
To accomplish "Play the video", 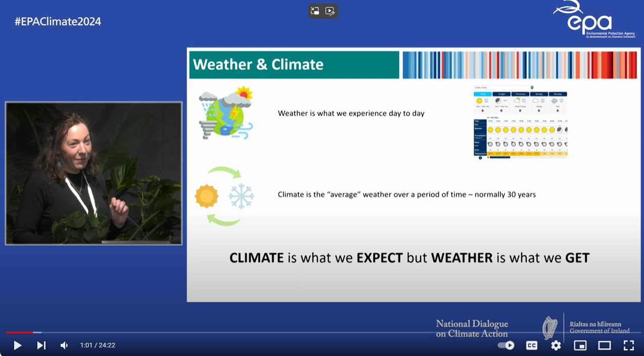I will click(17, 345).
